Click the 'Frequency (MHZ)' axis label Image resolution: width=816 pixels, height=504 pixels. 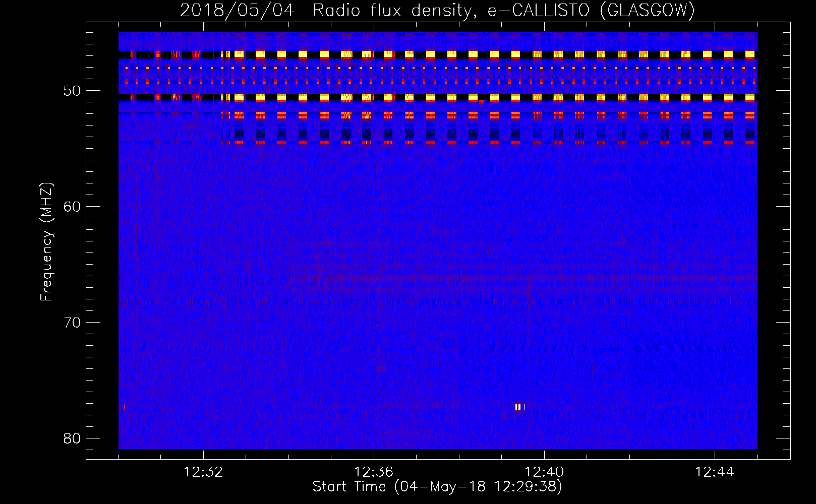point(46,241)
